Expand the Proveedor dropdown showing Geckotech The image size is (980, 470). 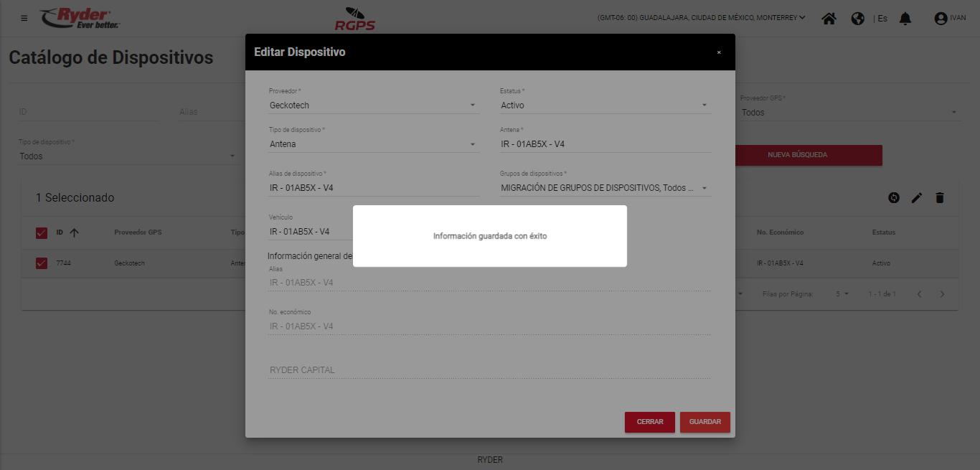(373, 105)
